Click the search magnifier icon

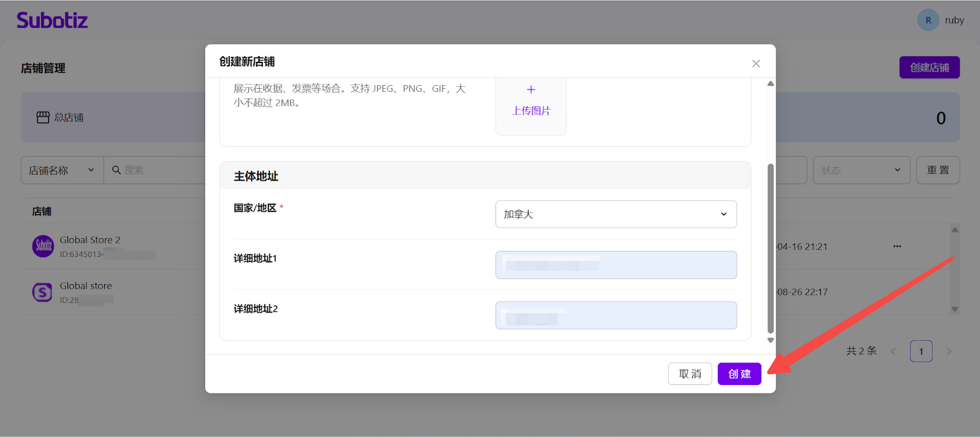click(x=116, y=170)
